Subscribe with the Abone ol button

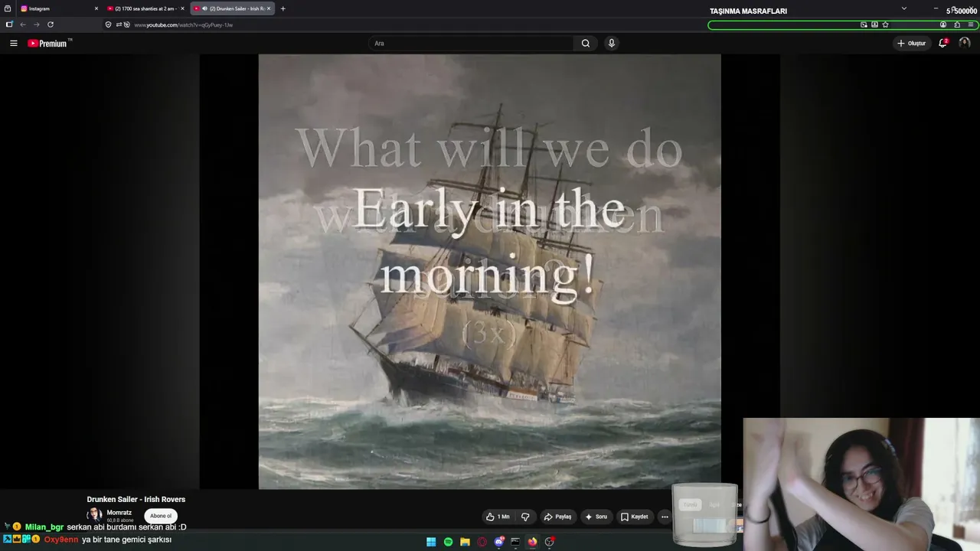click(x=161, y=516)
